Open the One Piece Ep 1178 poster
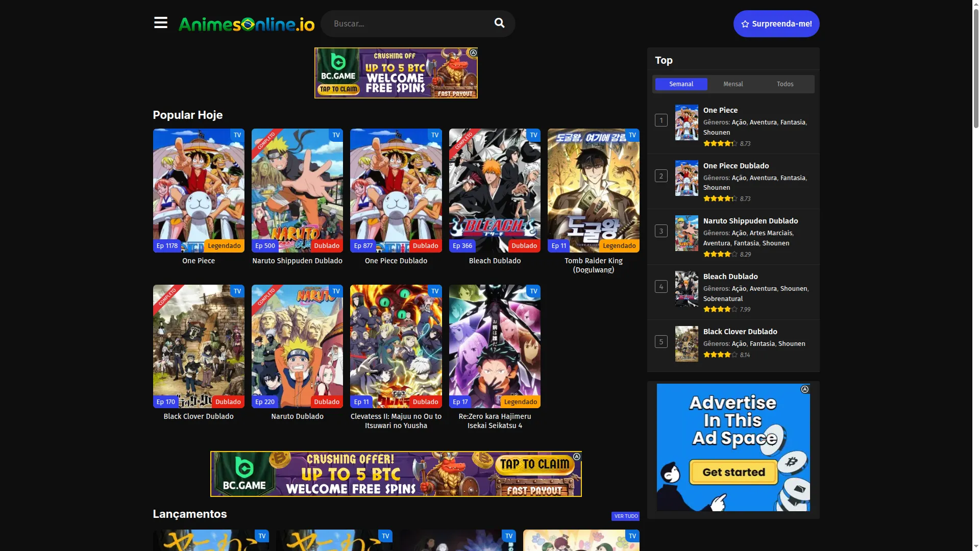This screenshot has width=980, height=551. (199, 190)
